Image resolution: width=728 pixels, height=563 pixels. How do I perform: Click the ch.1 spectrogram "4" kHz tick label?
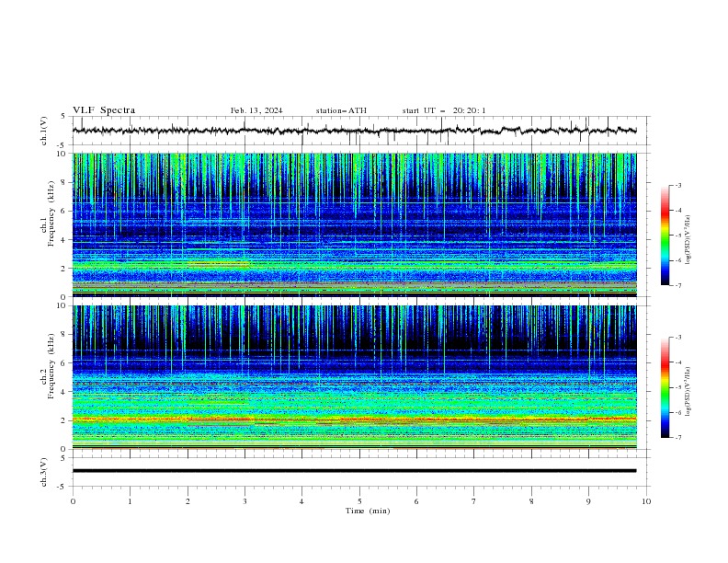(x=65, y=240)
